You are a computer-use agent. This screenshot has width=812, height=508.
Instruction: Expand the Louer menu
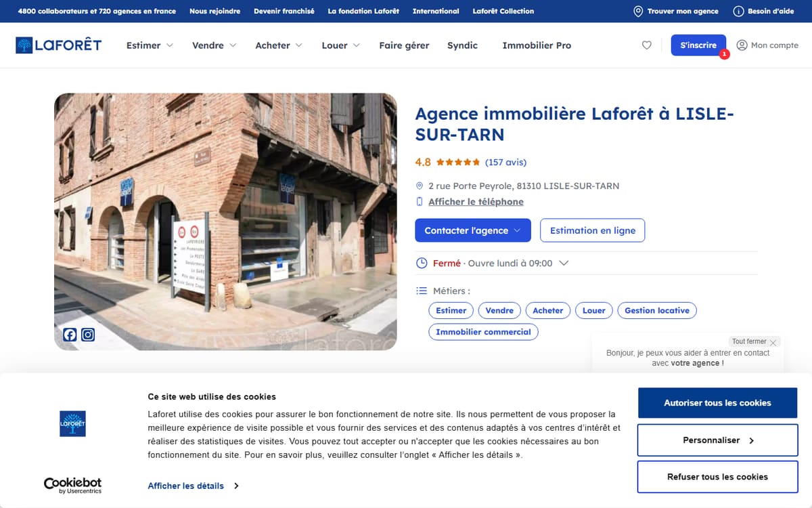[x=341, y=45]
